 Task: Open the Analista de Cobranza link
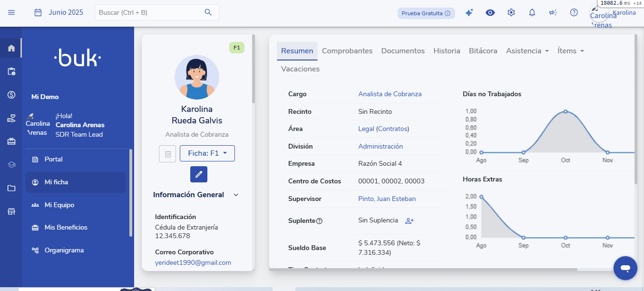pos(390,94)
